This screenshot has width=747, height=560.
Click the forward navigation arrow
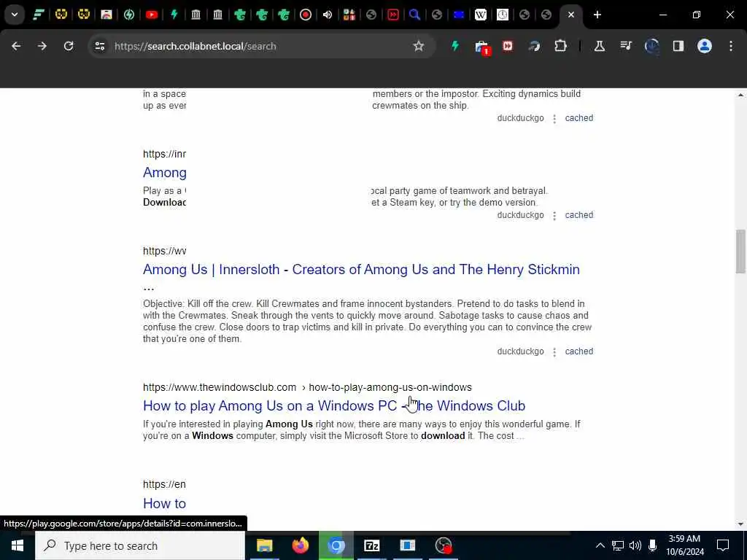coord(42,46)
